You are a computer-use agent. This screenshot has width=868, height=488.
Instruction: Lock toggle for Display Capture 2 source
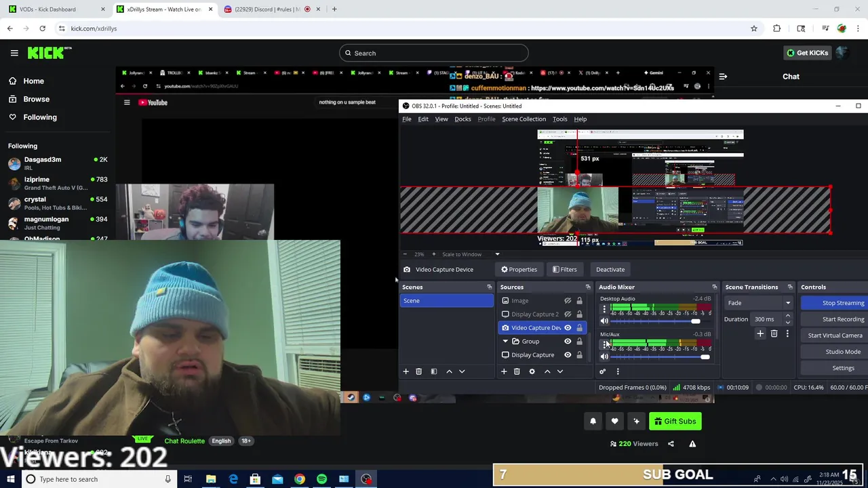click(579, 314)
